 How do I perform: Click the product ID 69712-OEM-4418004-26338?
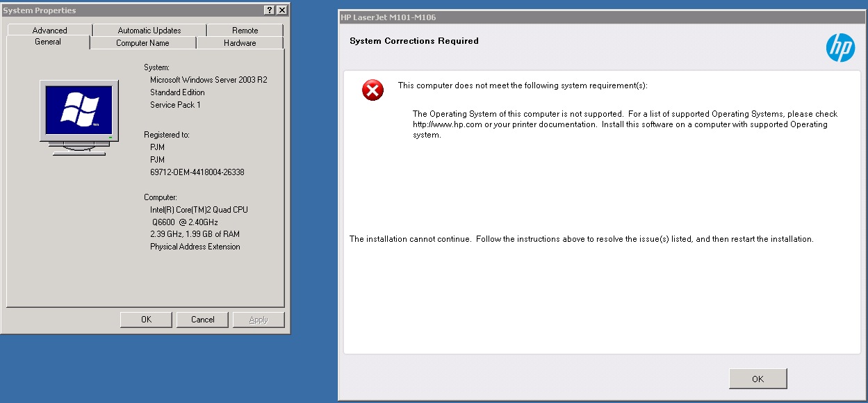(x=197, y=172)
